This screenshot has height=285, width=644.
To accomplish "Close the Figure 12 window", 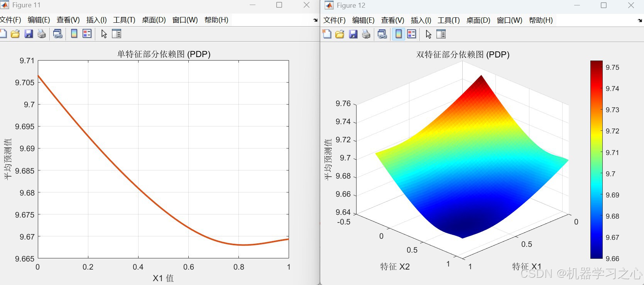I will [x=631, y=5].
